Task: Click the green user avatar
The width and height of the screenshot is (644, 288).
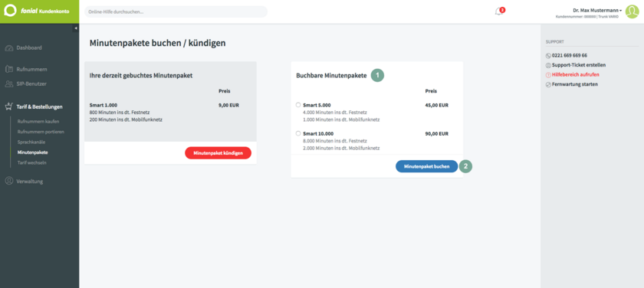Action: coord(632,11)
